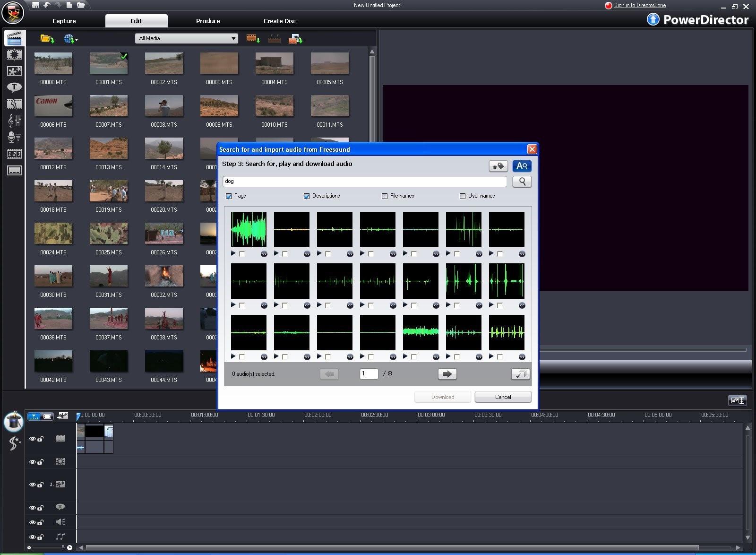Play the first audio waveform result
Screen dimensions: 756x555
pos(233,254)
